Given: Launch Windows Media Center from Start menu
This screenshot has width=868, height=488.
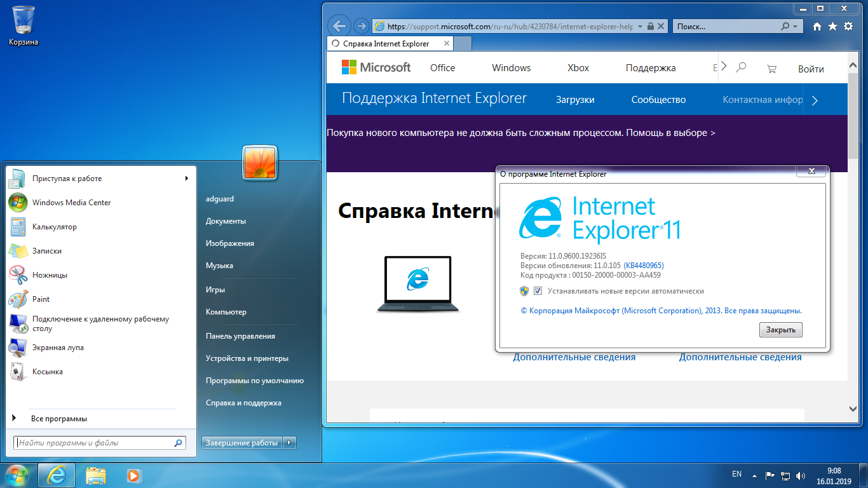Looking at the screenshot, I should click(x=102, y=203).
